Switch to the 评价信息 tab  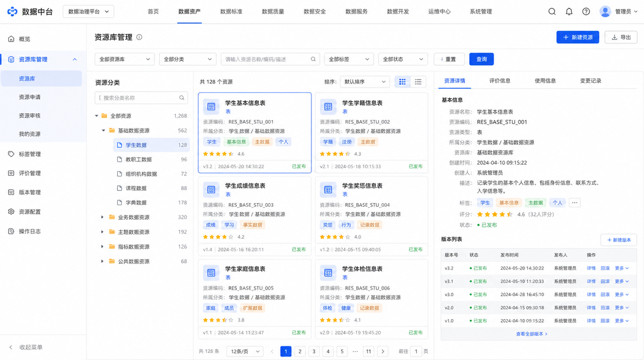pyautogui.click(x=500, y=81)
